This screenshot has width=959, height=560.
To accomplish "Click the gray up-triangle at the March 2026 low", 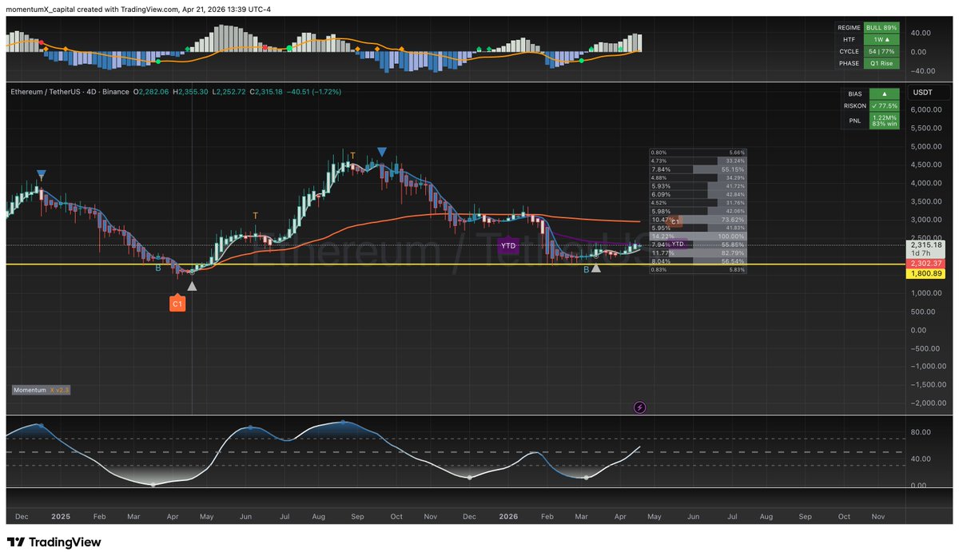I will [x=595, y=269].
